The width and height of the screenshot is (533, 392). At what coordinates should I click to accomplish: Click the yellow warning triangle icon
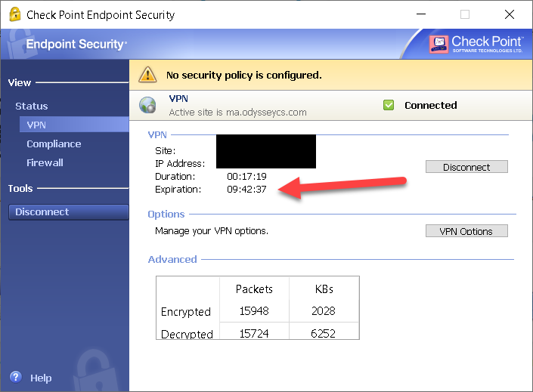[147, 75]
